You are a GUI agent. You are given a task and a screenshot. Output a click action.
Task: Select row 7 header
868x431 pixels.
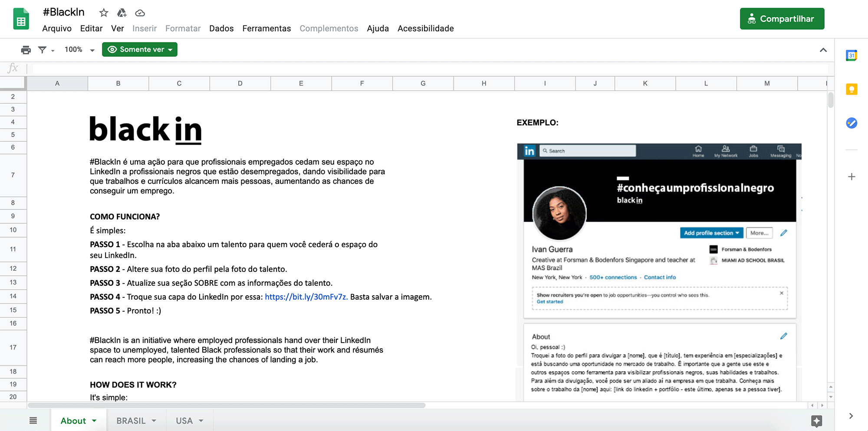pos(13,175)
